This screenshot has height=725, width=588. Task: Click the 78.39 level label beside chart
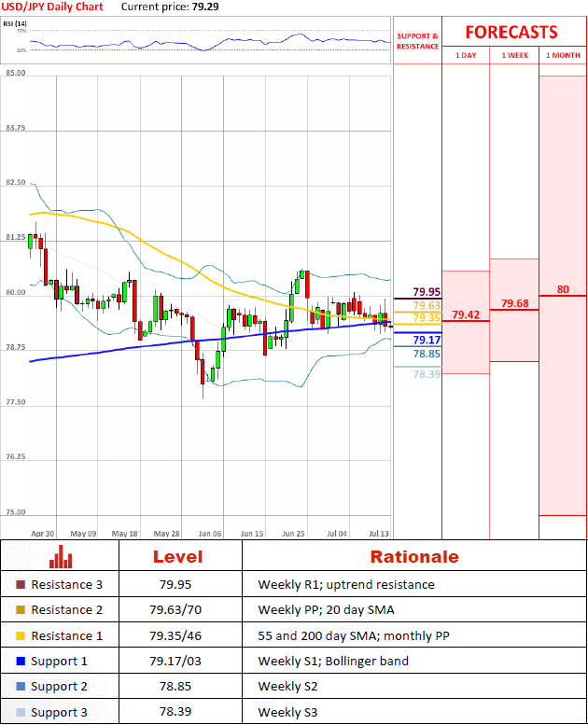coord(427,374)
